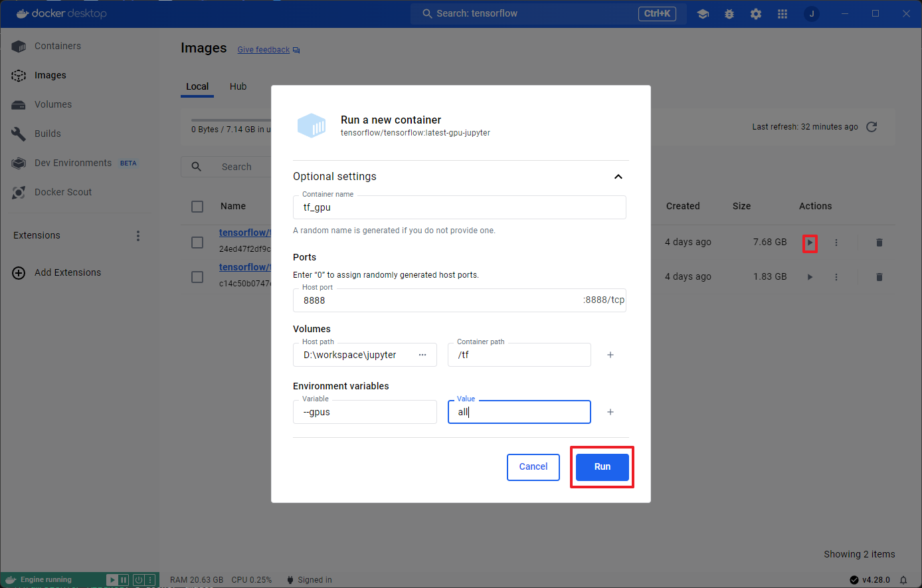
Task: Click the environment Value field
Action: tap(519, 412)
